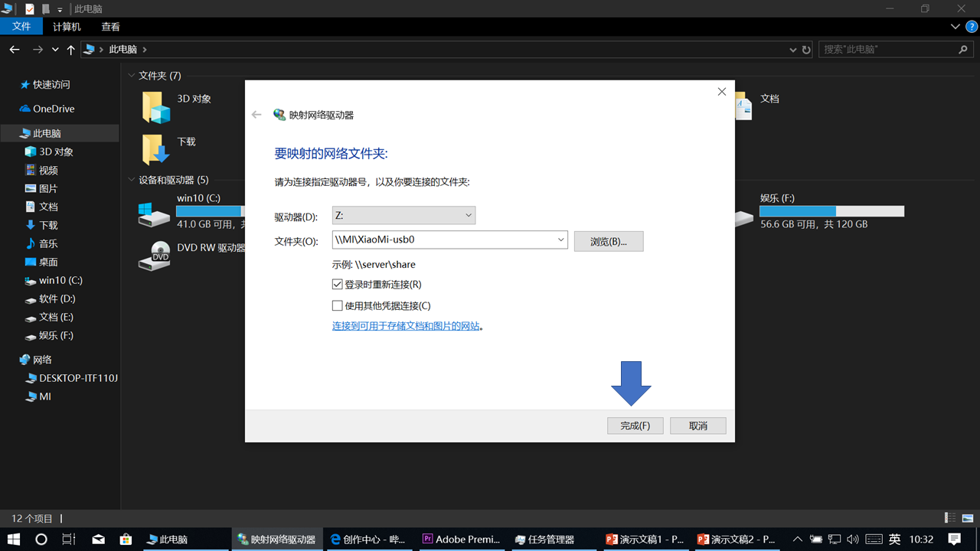
Task: Open the link for connecting to a website storage
Action: (x=406, y=326)
